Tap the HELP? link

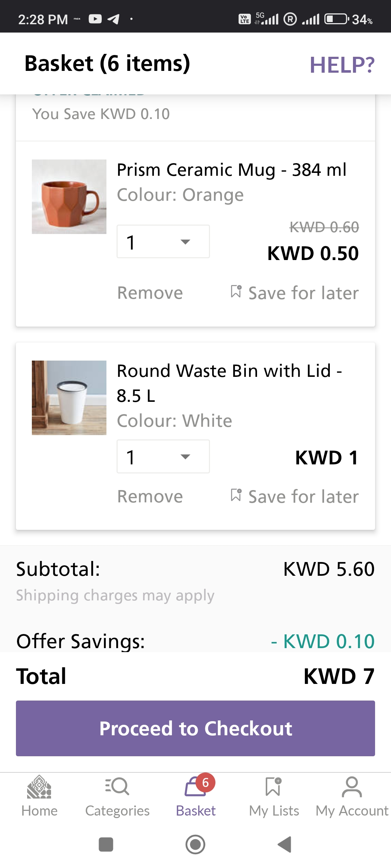click(x=342, y=65)
